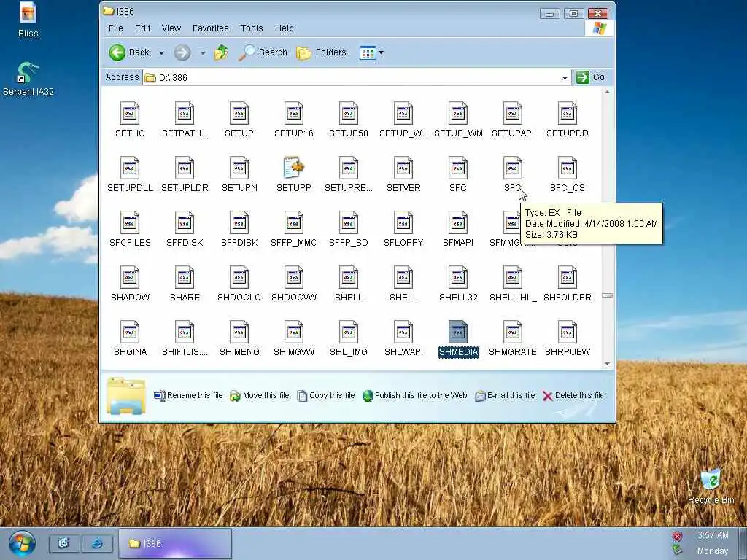The image size is (747, 560).
Task: Click the file list scrollbar thumb
Action: (x=607, y=295)
